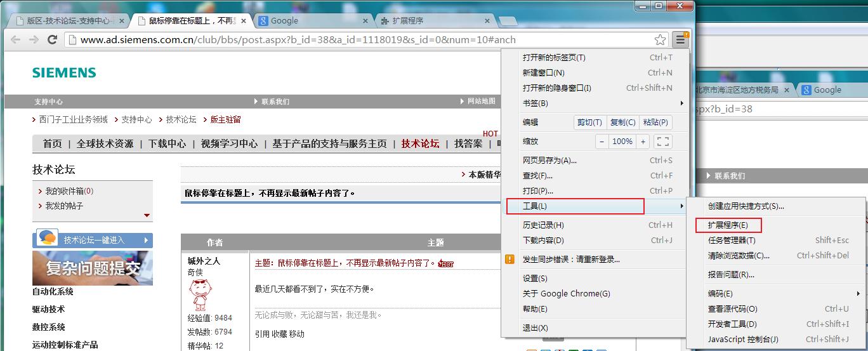Open 下载中心 navigation link
The width and height of the screenshot is (868, 351).
(x=167, y=143)
